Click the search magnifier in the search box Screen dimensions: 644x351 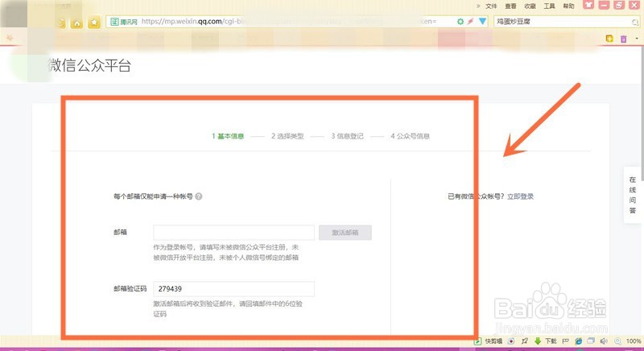coord(635,22)
